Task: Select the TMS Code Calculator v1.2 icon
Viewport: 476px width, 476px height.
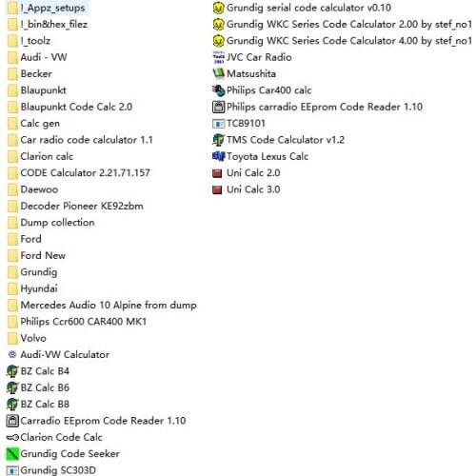Action: [x=218, y=140]
